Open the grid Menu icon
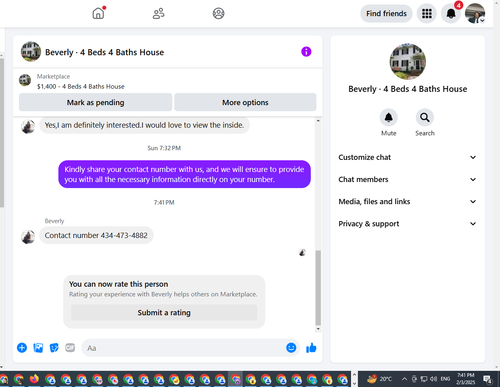 (427, 14)
